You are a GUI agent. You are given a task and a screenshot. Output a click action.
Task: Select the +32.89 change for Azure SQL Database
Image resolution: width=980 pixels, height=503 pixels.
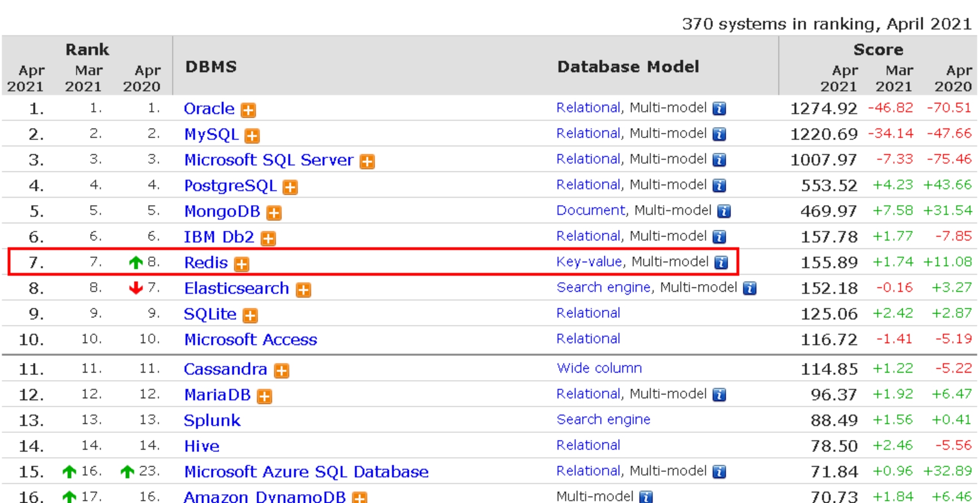947,470
